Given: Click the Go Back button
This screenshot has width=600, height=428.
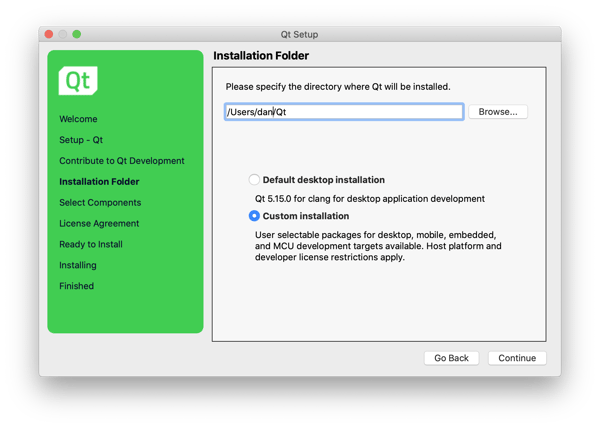Looking at the screenshot, I should point(451,358).
